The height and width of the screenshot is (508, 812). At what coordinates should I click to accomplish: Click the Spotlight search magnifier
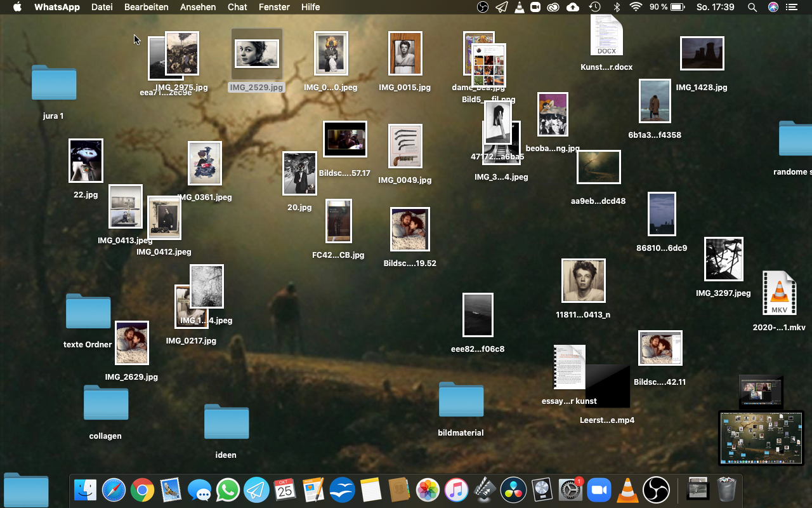point(752,7)
